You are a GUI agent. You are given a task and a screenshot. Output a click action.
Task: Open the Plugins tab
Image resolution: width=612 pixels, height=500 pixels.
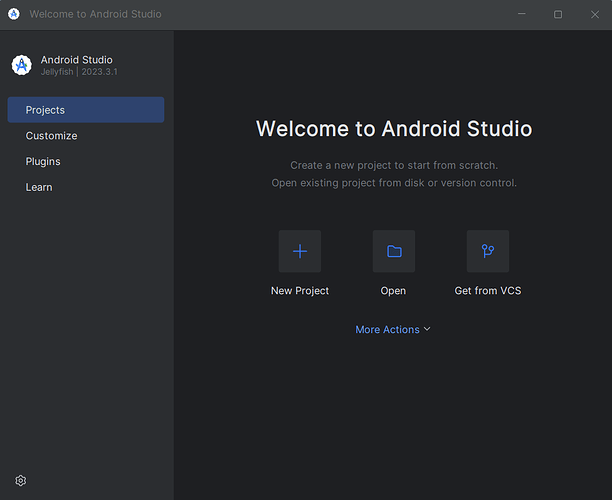point(43,162)
